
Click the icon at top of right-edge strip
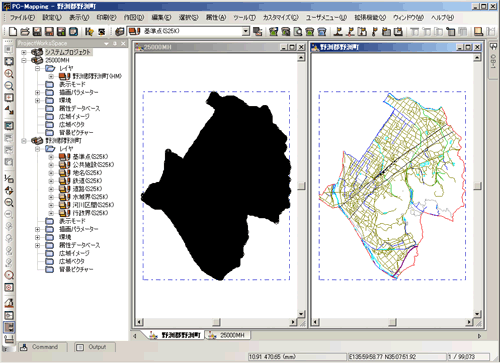(x=493, y=46)
